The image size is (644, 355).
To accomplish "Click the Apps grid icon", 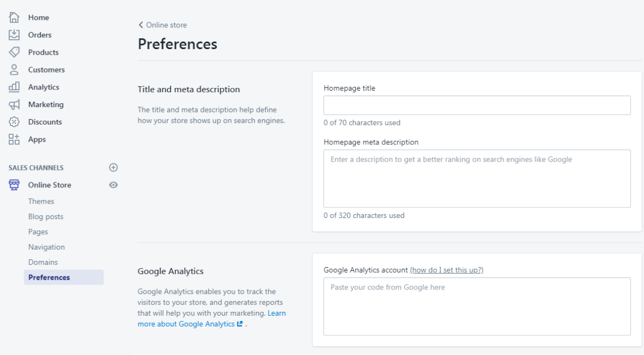I will pyautogui.click(x=14, y=139).
